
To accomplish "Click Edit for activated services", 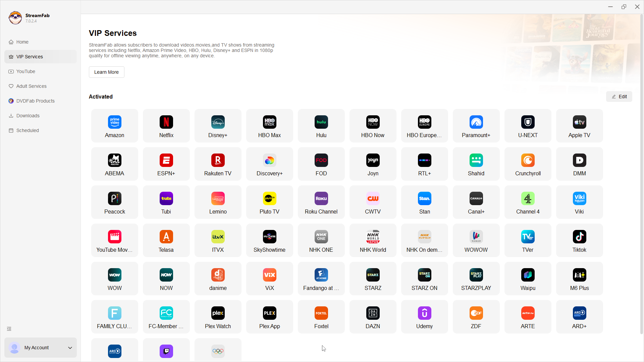I will pyautogui.click(x=619, y=97).
